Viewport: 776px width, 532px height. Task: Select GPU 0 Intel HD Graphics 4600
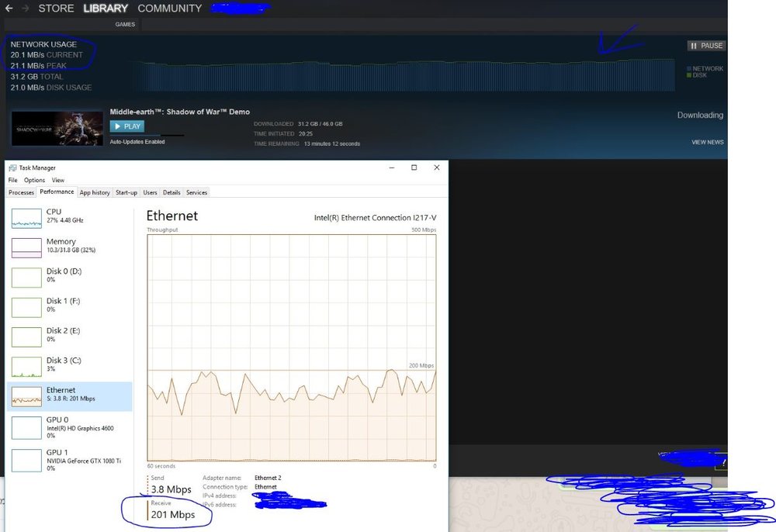click(x=70, y=427)
